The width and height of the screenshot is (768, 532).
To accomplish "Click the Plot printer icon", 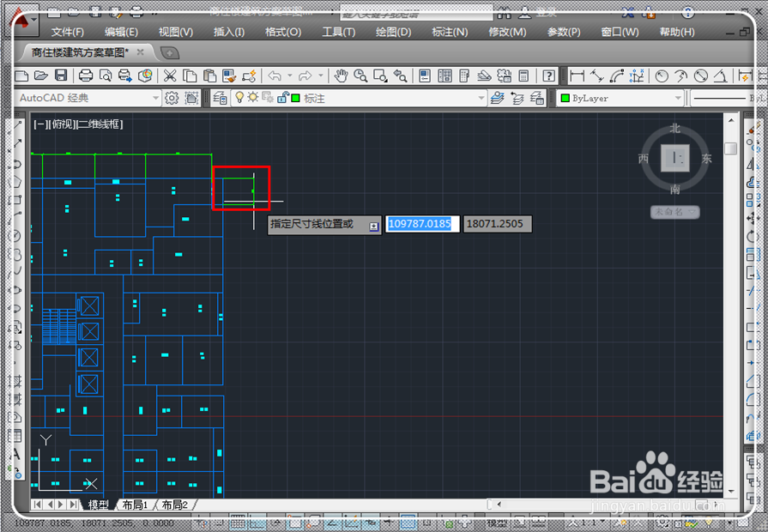I will (86, 76).
